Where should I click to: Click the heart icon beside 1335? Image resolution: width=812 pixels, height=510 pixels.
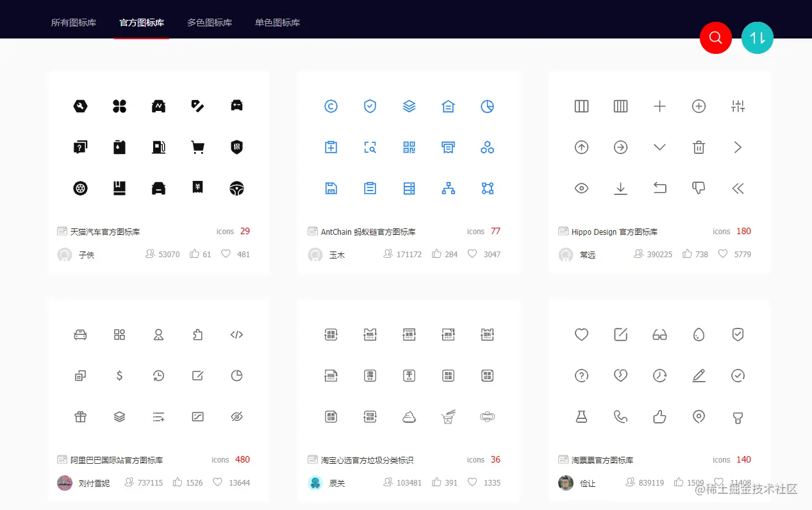tap(472, 482)
